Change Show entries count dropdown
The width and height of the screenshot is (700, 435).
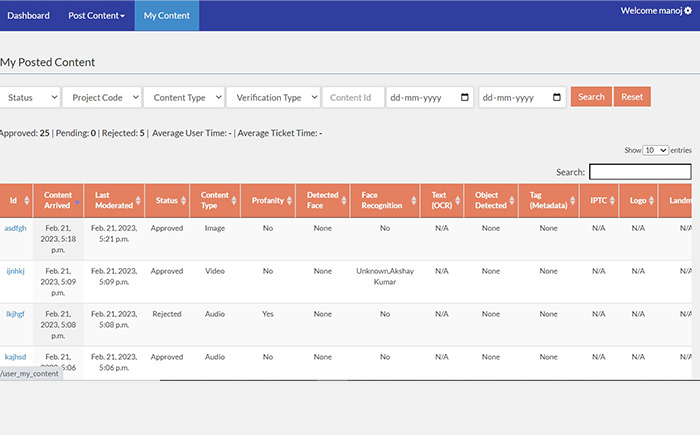click(655, 150)
